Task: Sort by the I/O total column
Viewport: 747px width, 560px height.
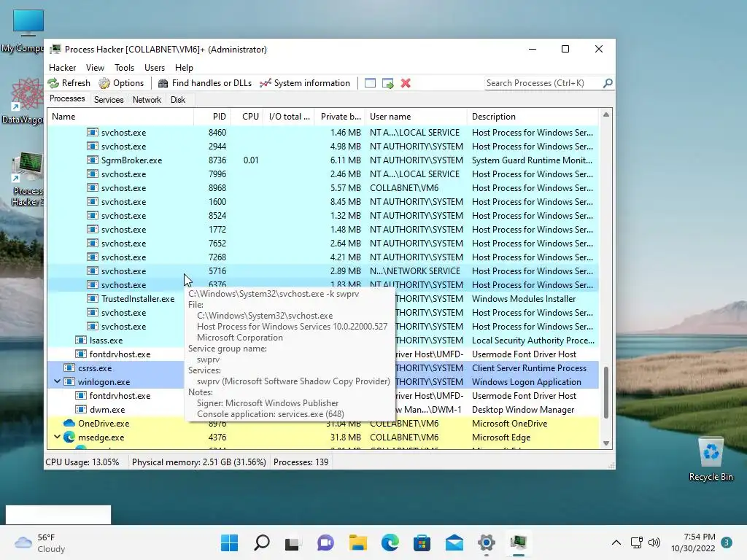Action: [x=289, y=117]
